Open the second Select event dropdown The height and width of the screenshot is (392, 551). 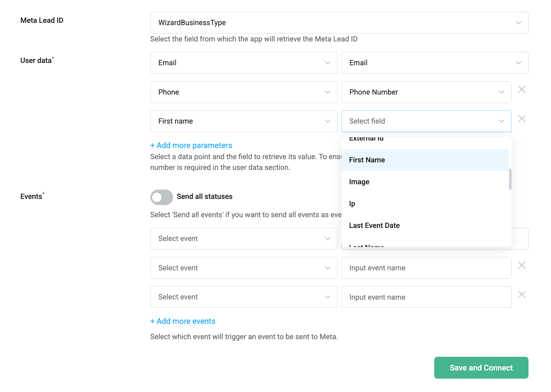[244, 268]
